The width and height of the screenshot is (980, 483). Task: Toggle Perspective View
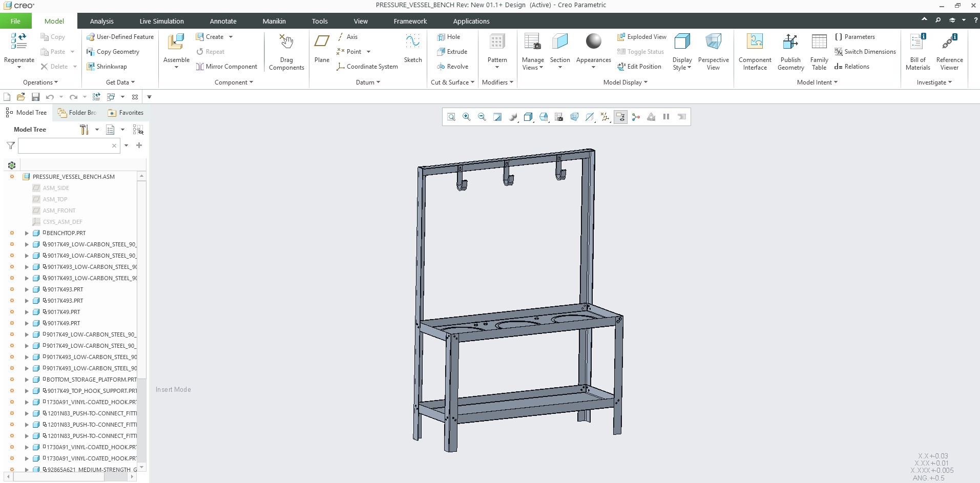(x=713, y=41)
